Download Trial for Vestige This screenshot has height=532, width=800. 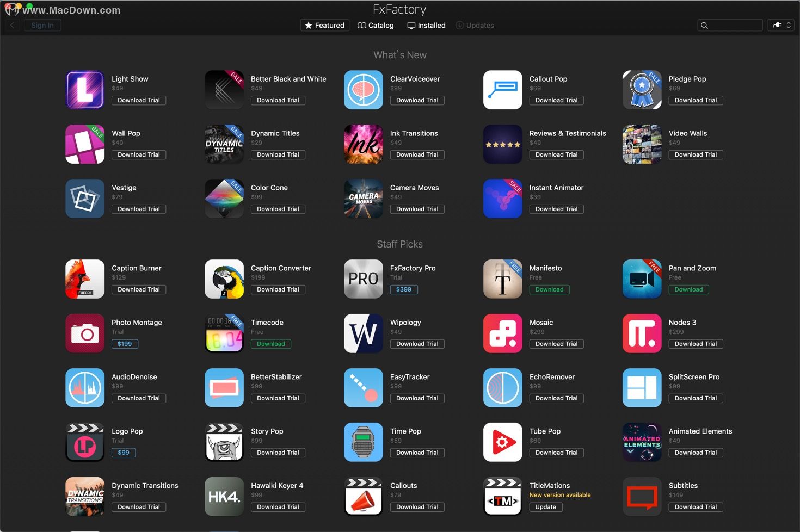pos(139,209)
